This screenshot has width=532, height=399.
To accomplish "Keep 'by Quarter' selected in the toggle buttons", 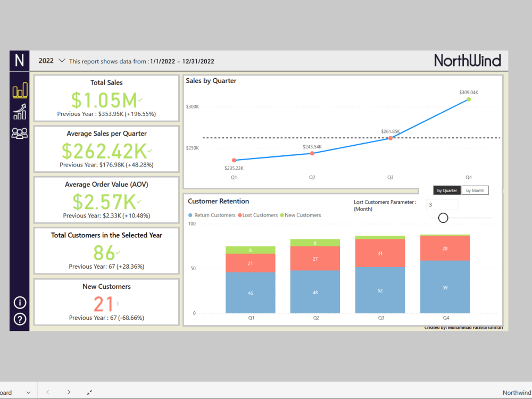I will 446,190.
